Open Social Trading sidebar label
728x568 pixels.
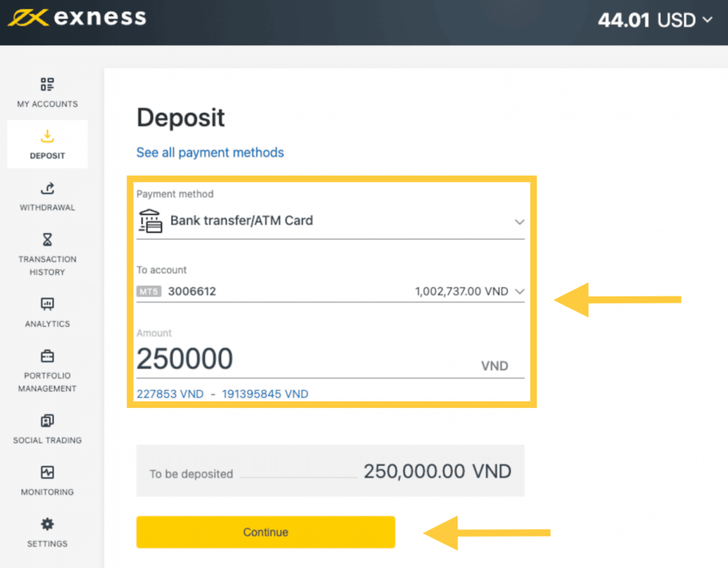coord(47,441)
